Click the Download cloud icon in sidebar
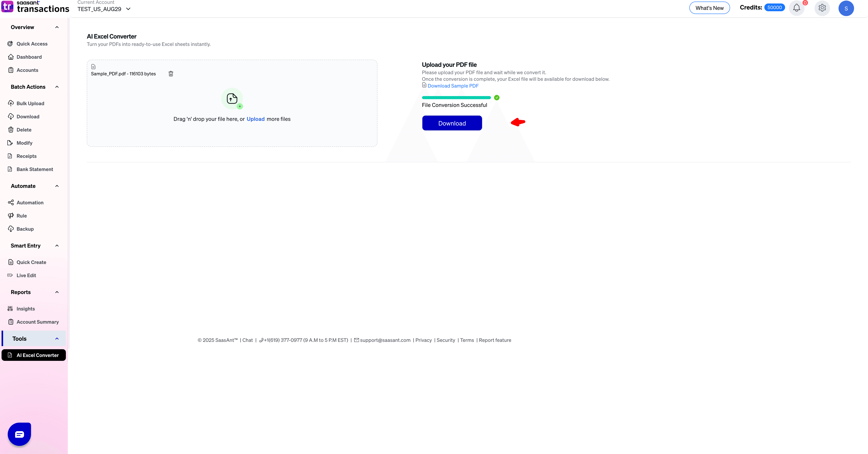Image resolution: width=868 pixels, height=454 pixels. (x=10, y=117)
